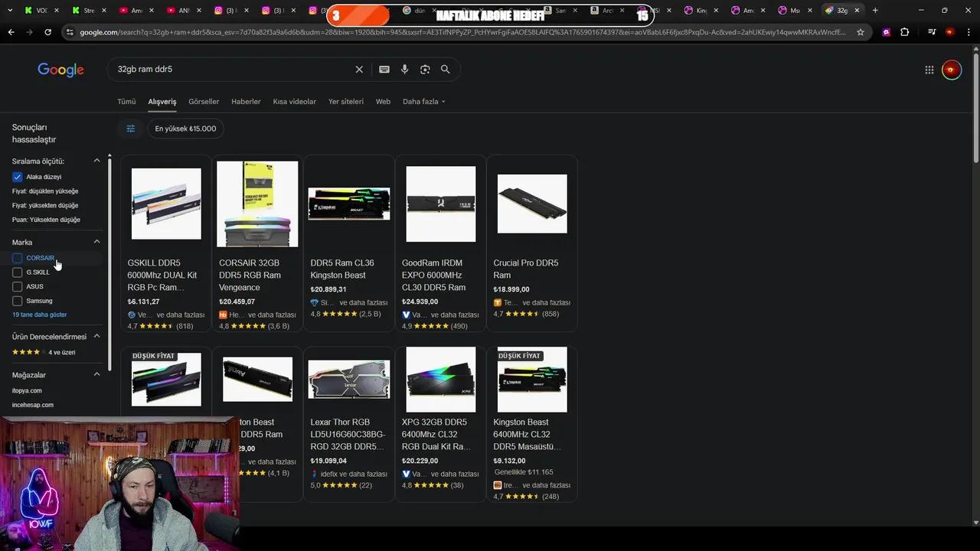Close the active '32g' shopping tab
980x551 pixels.
pos(857,11)
